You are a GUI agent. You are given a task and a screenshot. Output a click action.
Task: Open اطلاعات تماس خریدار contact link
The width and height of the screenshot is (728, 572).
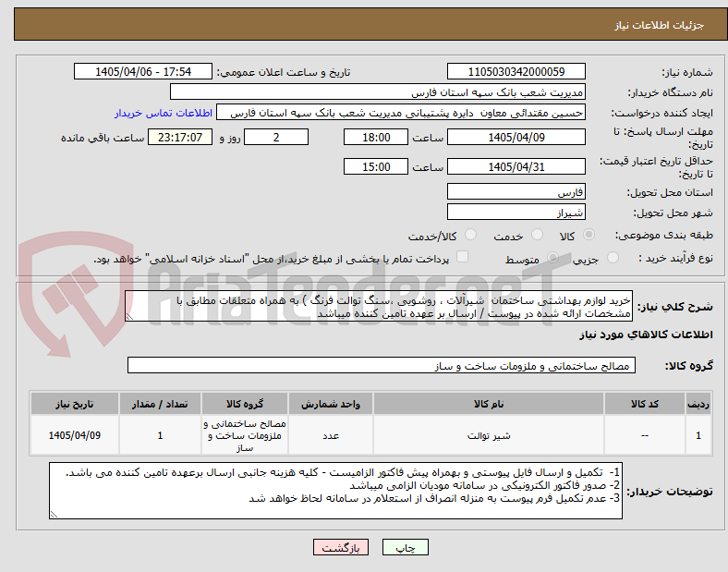(x=164, y=113)
